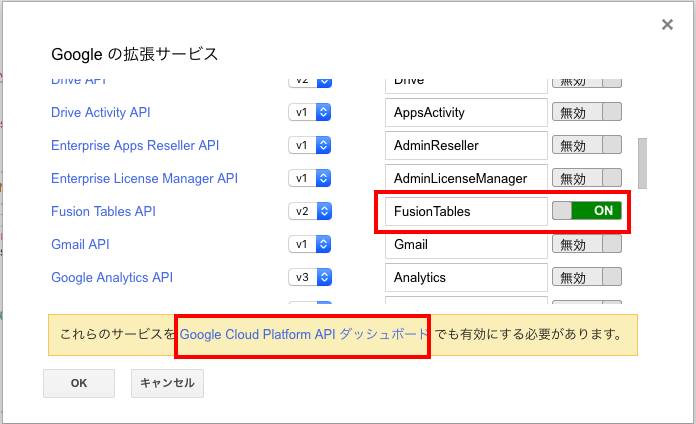Screen dimensions: 696x424
Task: Enable the AdminLicenseManager service toggle
Action: [x=587, y=178]
